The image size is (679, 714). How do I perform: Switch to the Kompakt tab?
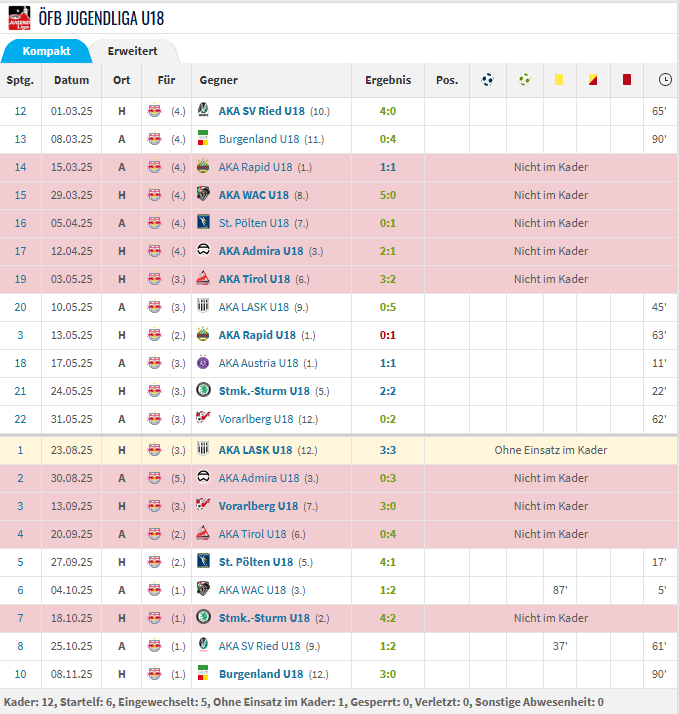(46, 51)
